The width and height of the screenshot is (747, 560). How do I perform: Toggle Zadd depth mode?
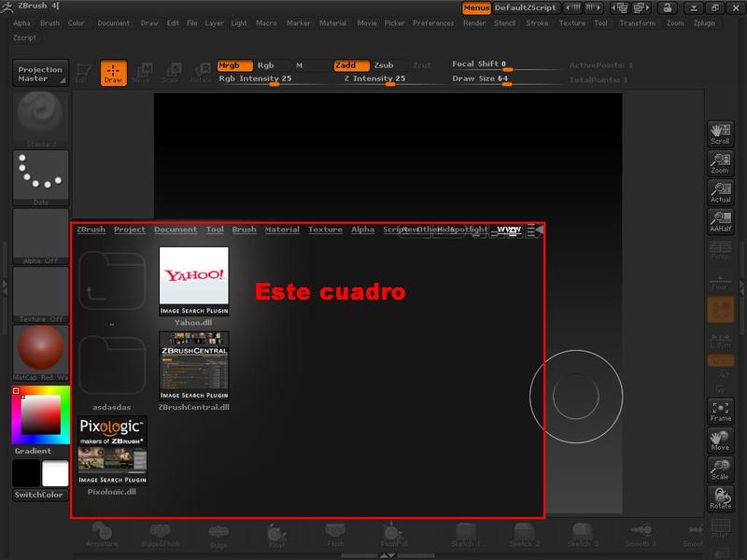point(352,65)
